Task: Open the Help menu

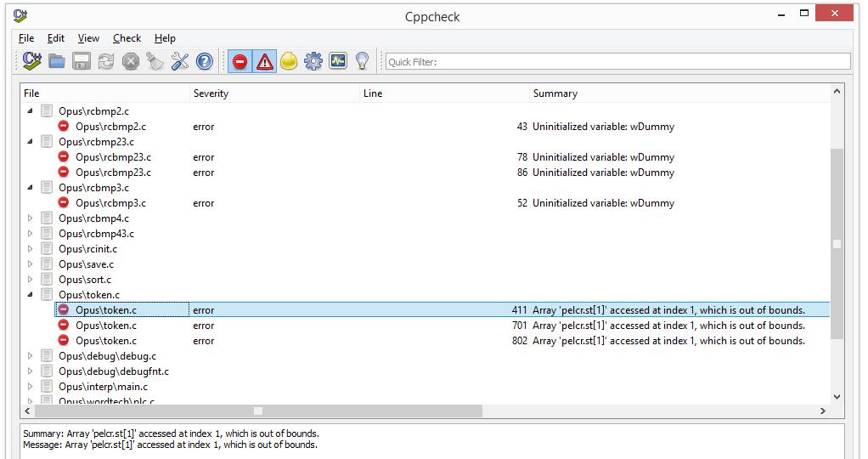Action: click(x=165, y=38)
